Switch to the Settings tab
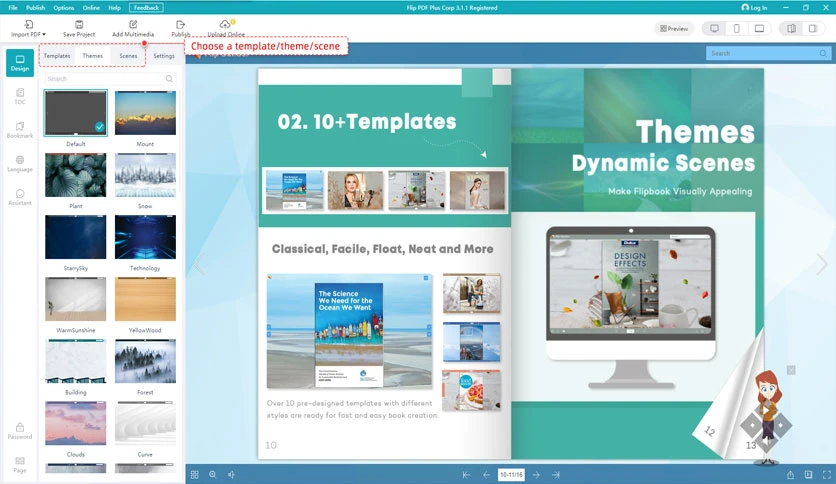This screenshot has height=484, width=836. click(164, 55)
